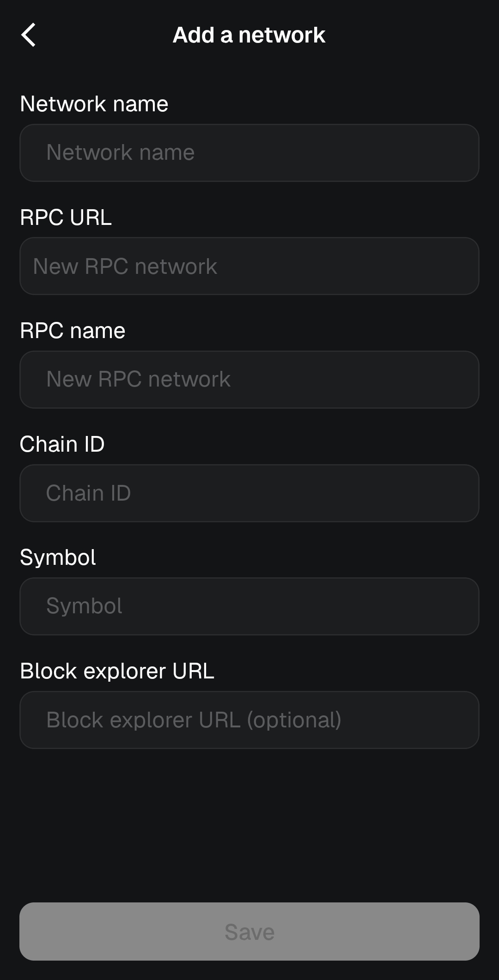Tap the RPC name input box
499x980 pixels.
pos(249,380)
